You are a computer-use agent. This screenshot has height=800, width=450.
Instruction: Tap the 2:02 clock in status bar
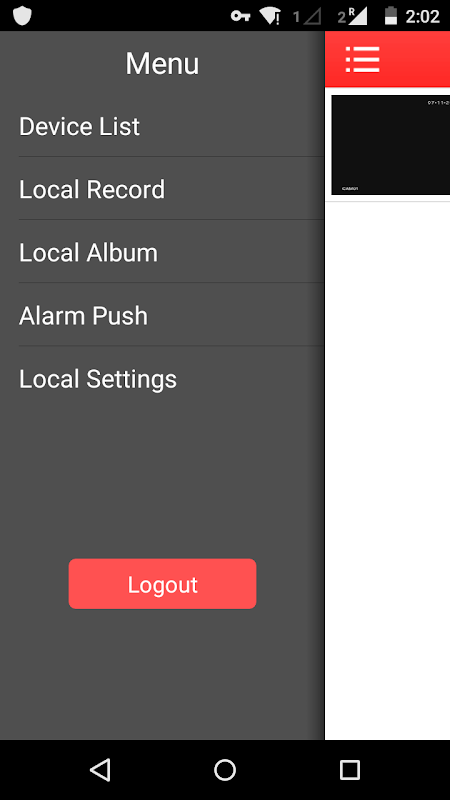tap(422, 16)
